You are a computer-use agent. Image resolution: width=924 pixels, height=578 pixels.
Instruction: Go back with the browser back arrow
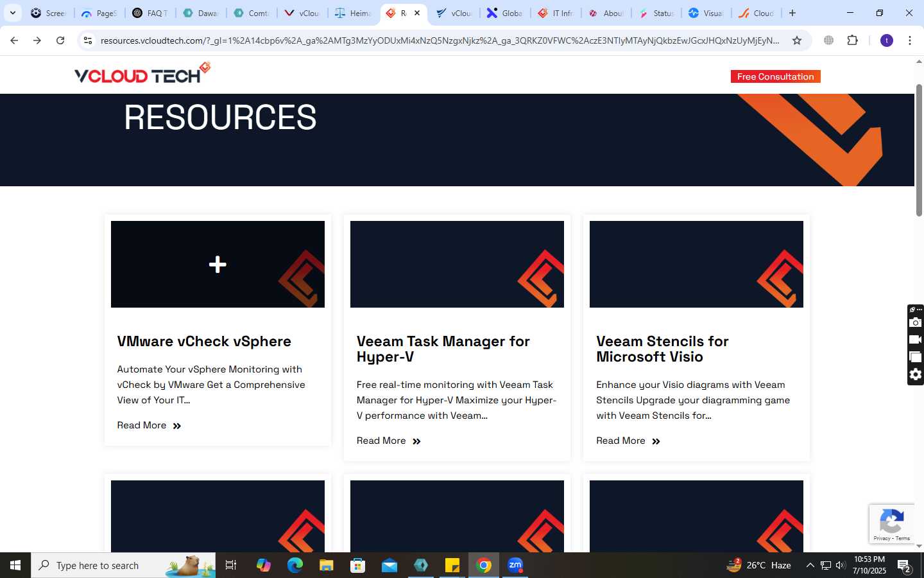pos(14,40)
